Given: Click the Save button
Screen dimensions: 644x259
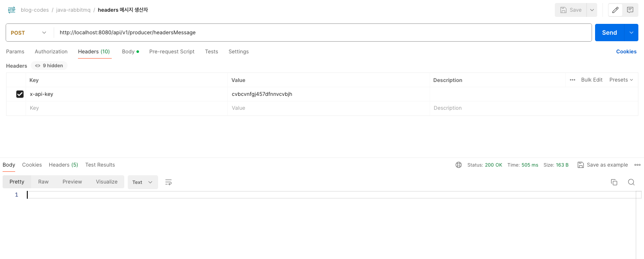Looking at the screenshot, I should point(571,10).
